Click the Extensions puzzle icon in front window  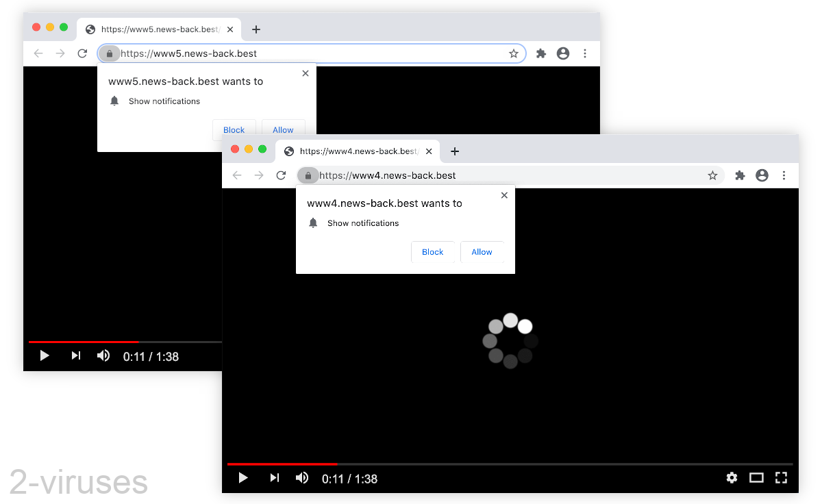(740, 175)
